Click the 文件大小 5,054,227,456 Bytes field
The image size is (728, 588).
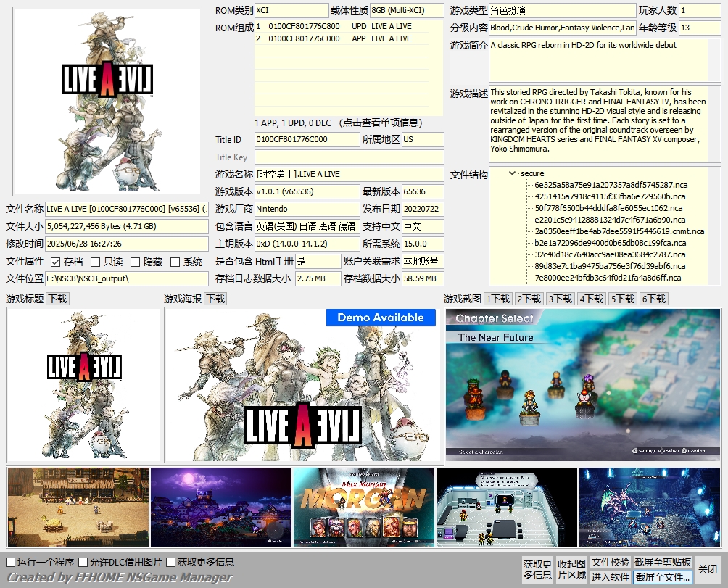[x=127, y=226]
